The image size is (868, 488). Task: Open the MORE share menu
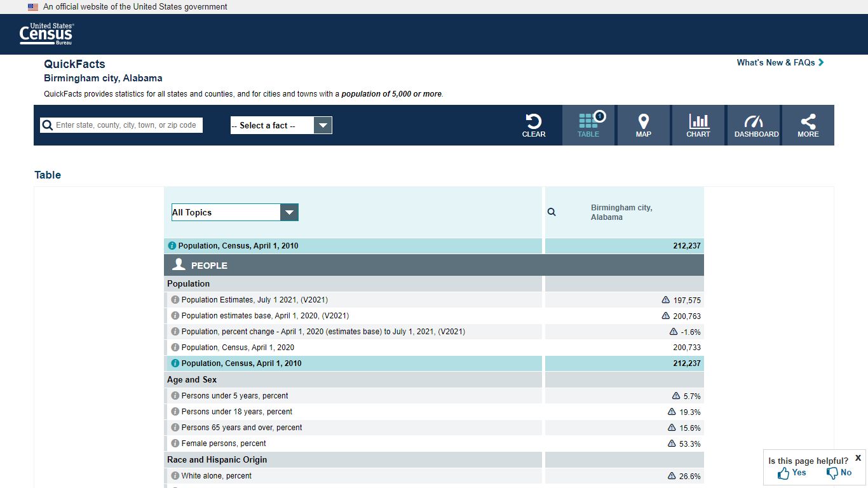click(808, 125)
